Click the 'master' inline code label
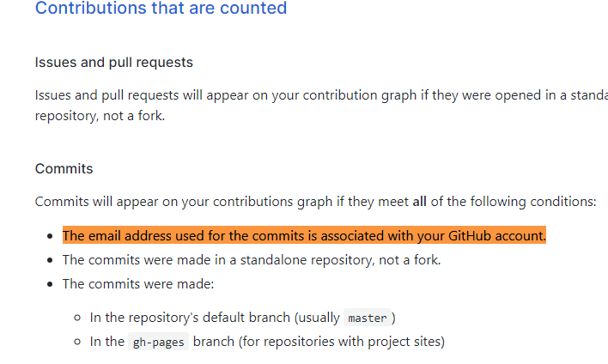This screenshot has width=608, height=364. tap(367, 318)
